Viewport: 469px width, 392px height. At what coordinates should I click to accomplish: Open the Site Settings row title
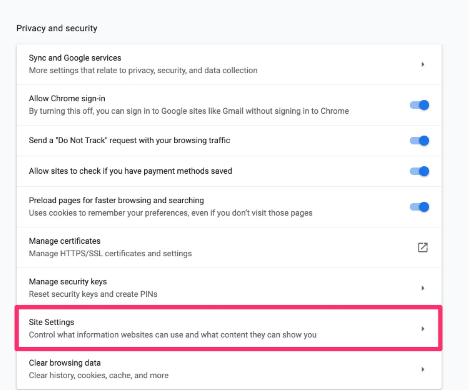[51, 322]
